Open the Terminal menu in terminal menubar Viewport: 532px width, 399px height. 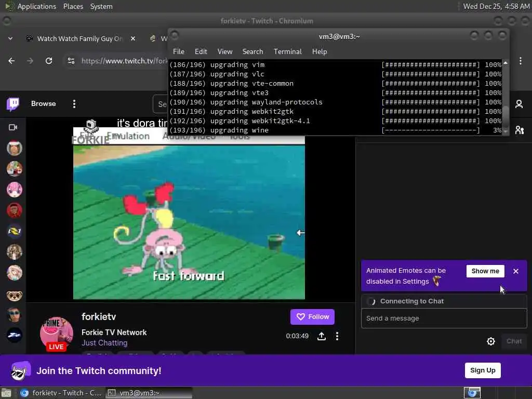pyautogui.click(x=288, y=51)
